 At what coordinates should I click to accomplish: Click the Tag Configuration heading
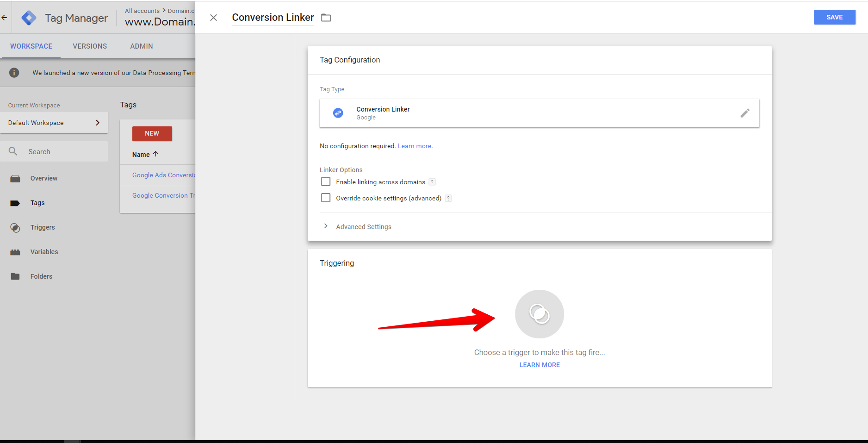350,60
